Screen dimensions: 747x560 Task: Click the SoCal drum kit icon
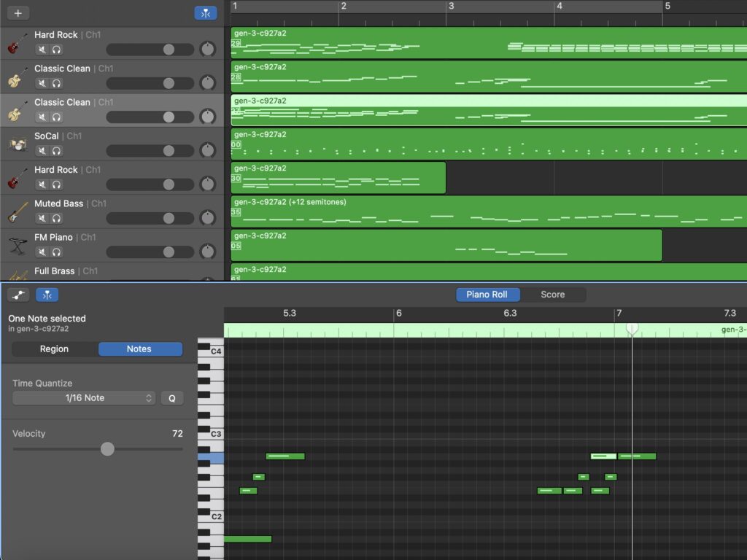point(18,144)
